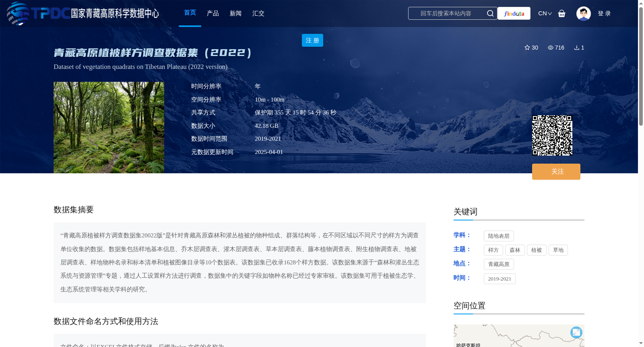This screenshot has height=347, width=644.
Task: Click the QR code image
Action: click(552, 135)
